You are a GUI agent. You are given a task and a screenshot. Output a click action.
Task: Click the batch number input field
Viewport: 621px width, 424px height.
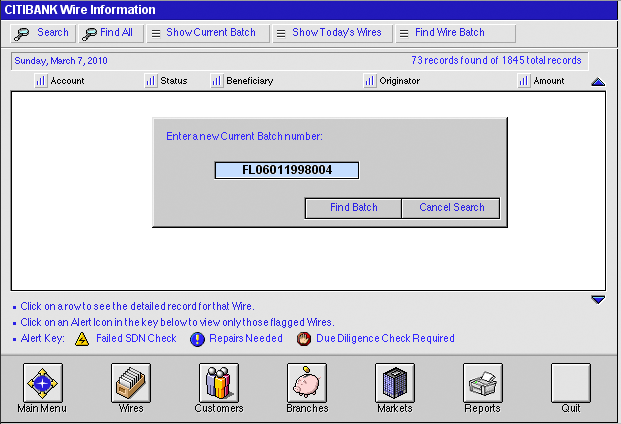point(287,170)
